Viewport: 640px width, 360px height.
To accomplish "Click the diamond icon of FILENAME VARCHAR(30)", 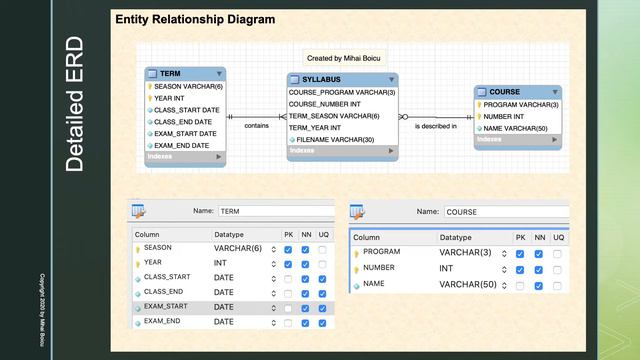I will (292, 140).
